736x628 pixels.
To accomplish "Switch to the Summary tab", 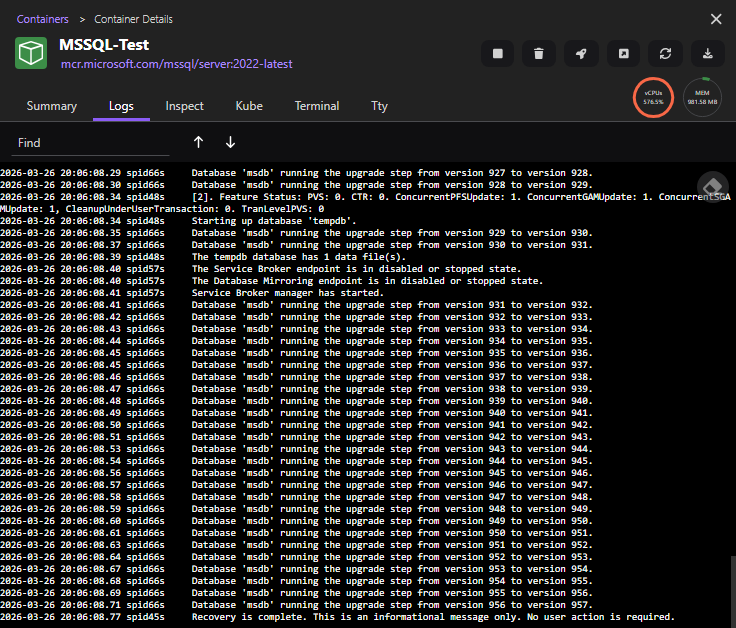I will [52, 106].
